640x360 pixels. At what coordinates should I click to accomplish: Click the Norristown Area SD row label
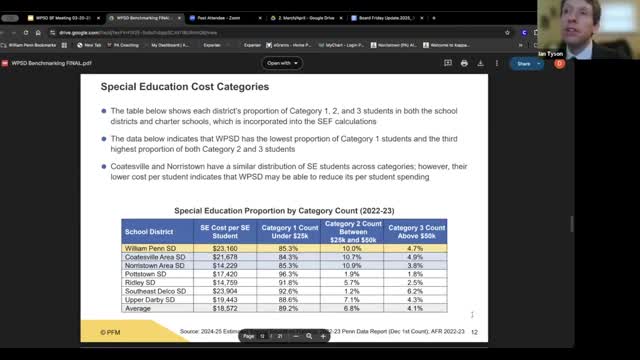pos(155,265)
